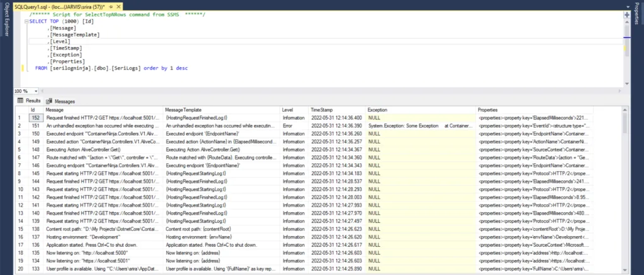Click the MessageTemplate column header

(x=222, y=110)
